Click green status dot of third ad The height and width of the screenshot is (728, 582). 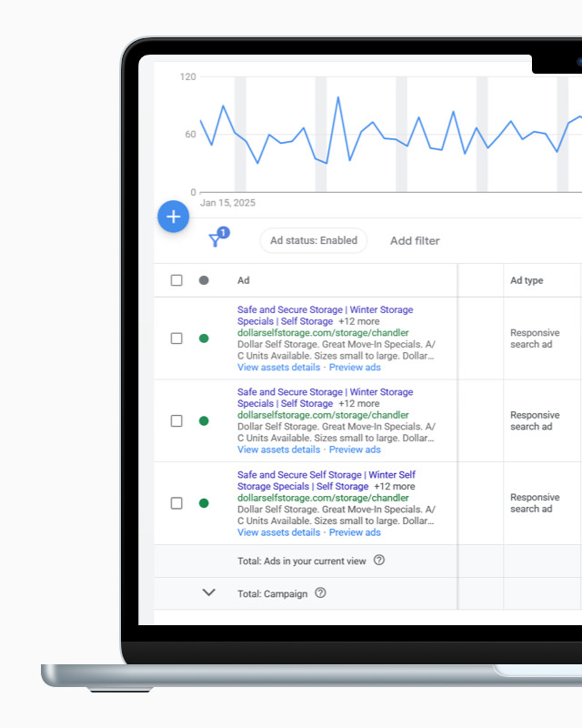click(x=204, y=503)
